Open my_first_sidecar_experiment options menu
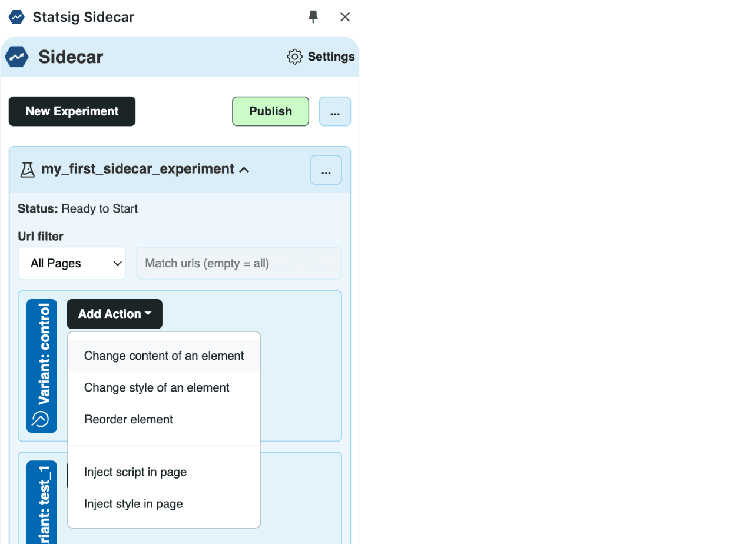 coord(326,170)
